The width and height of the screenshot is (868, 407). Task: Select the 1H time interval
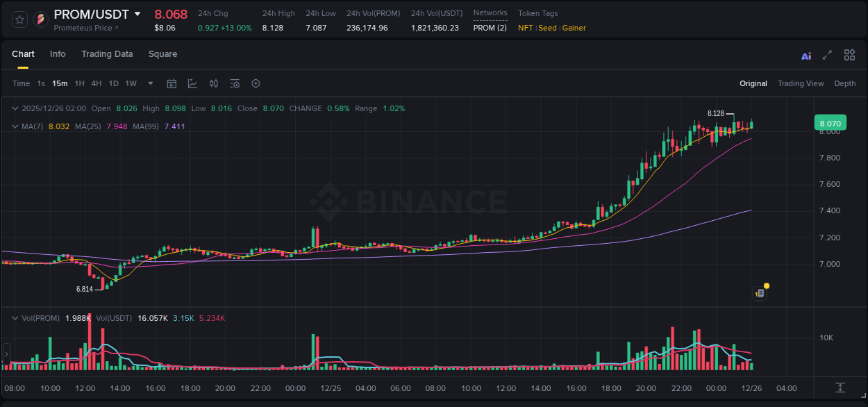[x=80, y=84]
